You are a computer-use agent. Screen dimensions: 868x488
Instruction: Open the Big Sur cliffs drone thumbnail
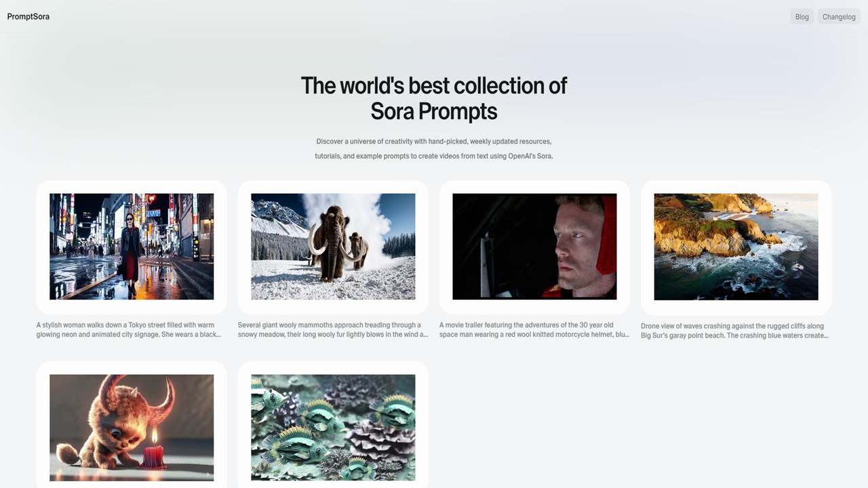pos(736,247)
